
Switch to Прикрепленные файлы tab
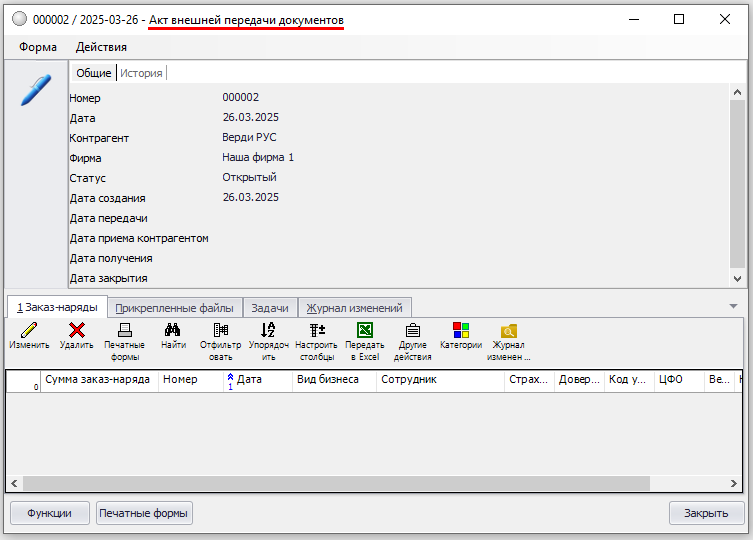click(174, 308)
